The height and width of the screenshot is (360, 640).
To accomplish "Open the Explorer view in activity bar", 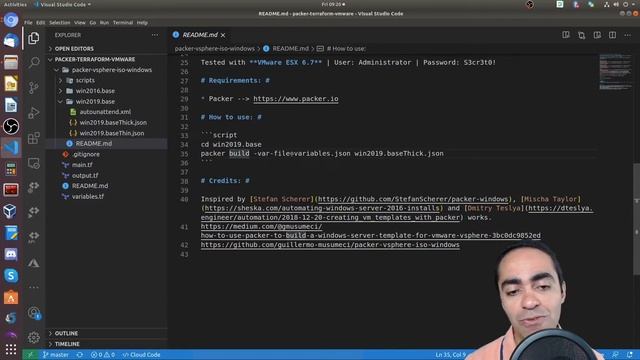I will 34,38.
